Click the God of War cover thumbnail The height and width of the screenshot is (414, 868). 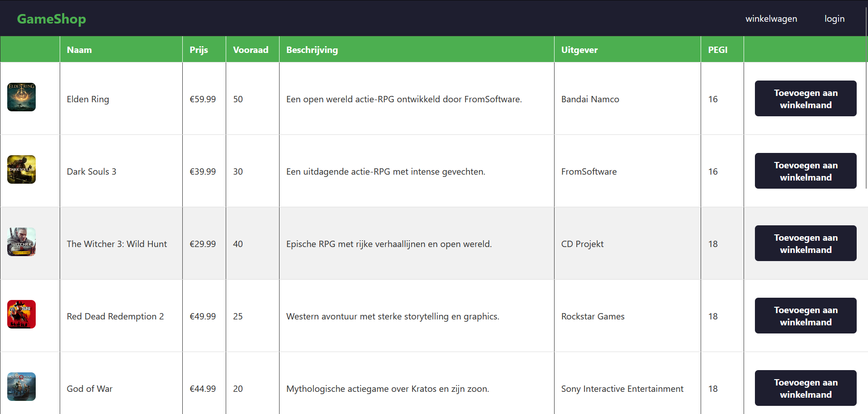(x=21, y=386)
